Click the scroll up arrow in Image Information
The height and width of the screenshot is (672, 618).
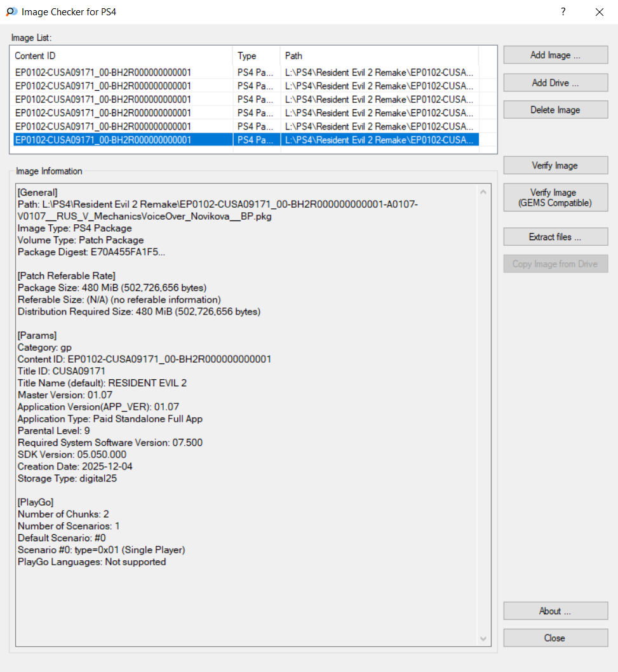484,192
